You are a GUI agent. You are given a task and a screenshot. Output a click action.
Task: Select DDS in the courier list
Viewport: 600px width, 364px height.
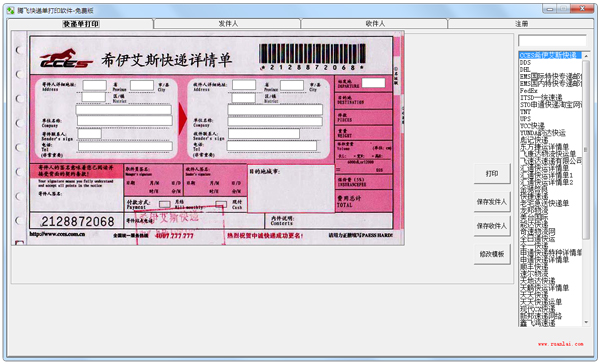(550, 62)
